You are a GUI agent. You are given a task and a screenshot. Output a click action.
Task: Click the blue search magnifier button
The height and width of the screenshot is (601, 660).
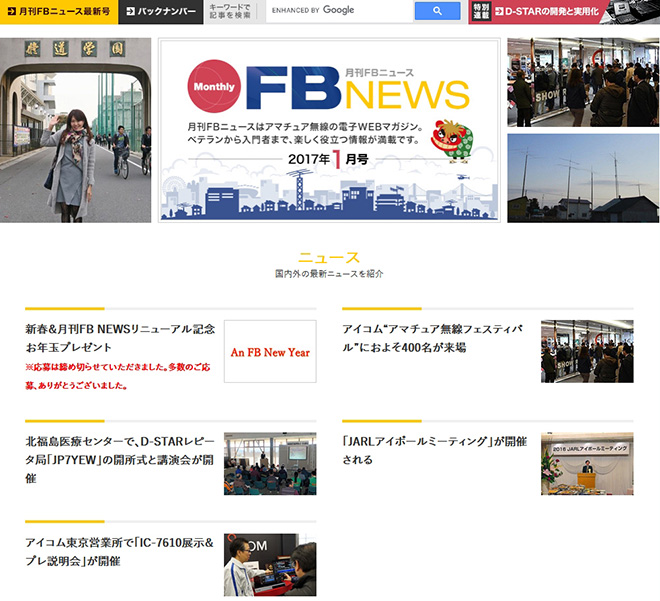(x=437, y=11)
